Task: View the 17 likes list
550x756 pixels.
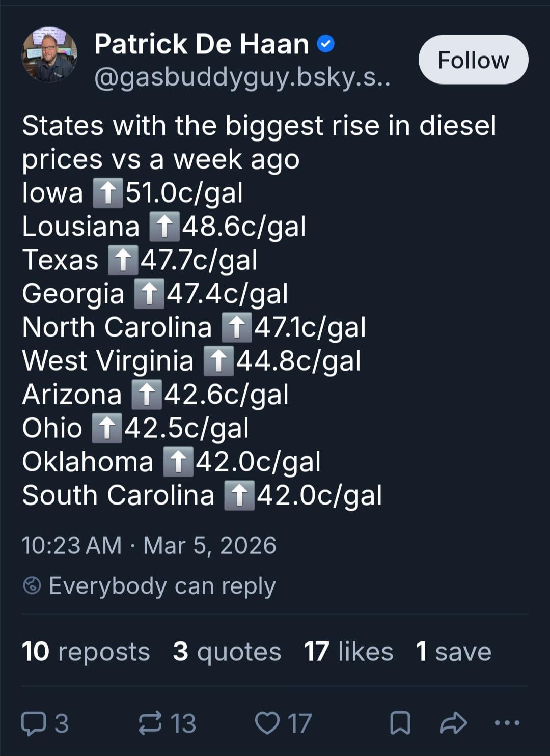Action: pos(348,652)
